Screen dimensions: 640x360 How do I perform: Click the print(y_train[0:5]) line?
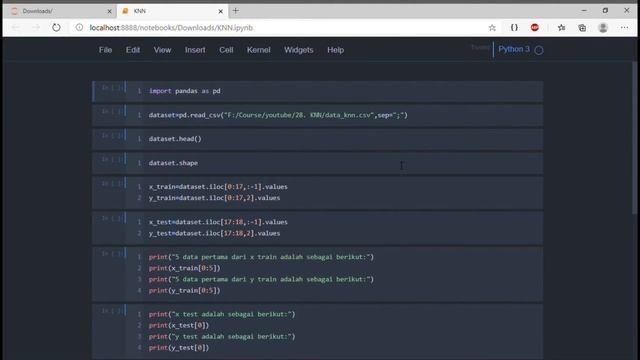point(184,291)
